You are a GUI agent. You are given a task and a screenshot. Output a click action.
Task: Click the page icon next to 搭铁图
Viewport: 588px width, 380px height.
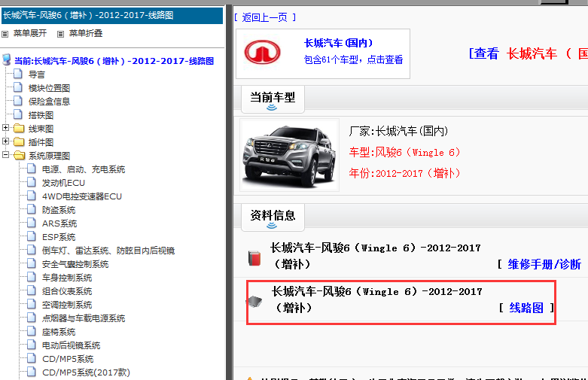click(x=18, y=114)
